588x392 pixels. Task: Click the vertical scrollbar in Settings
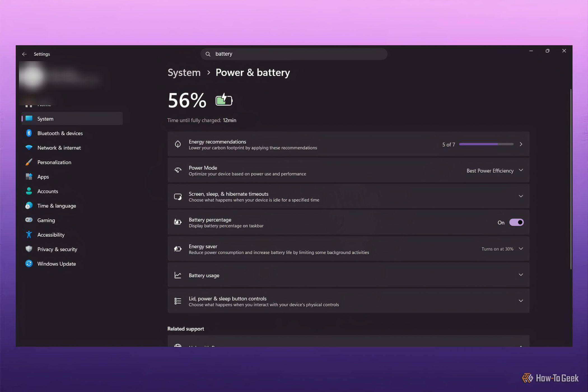click(571, 179)
